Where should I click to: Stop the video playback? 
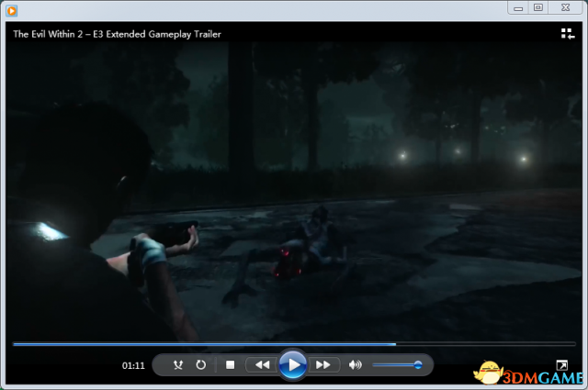231,364
